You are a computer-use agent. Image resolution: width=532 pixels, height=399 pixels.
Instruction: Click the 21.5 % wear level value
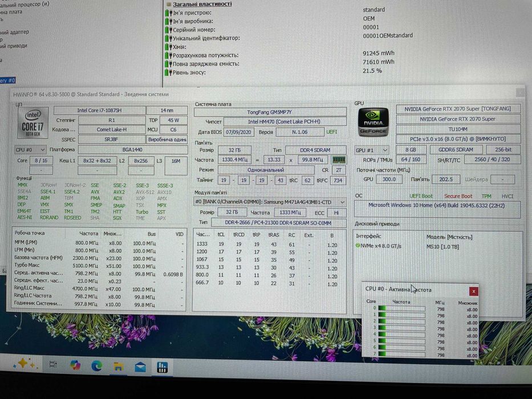point(372,71)
